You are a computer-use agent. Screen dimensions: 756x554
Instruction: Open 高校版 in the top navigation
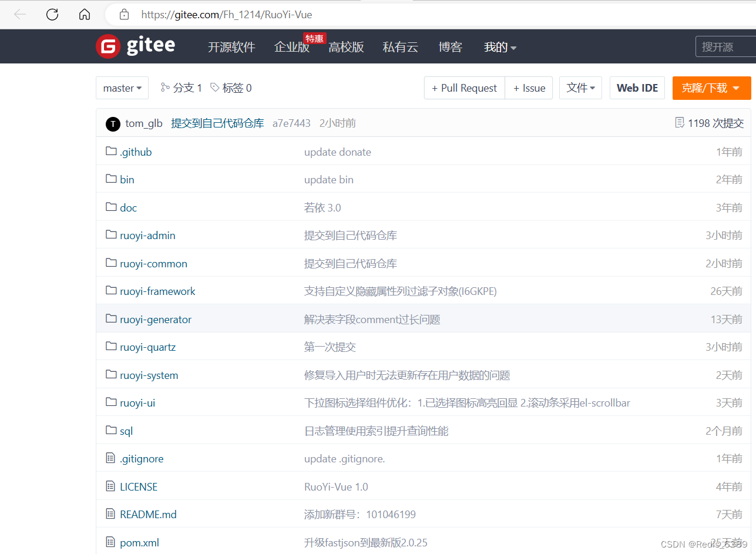coord(346,47)
